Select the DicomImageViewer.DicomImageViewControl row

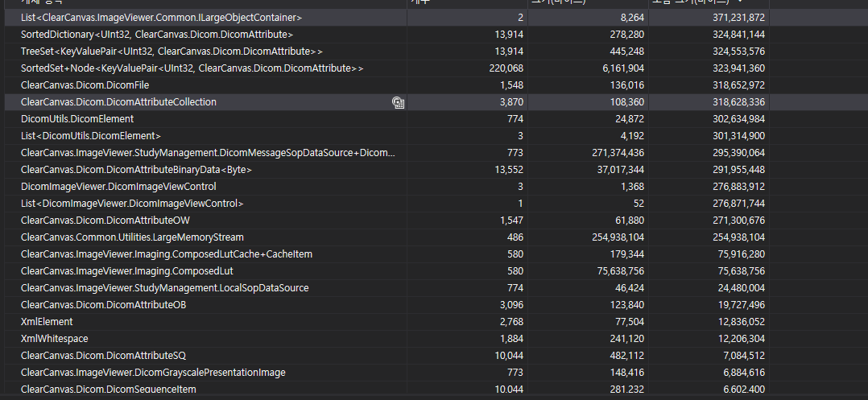(x=118, y=187)
